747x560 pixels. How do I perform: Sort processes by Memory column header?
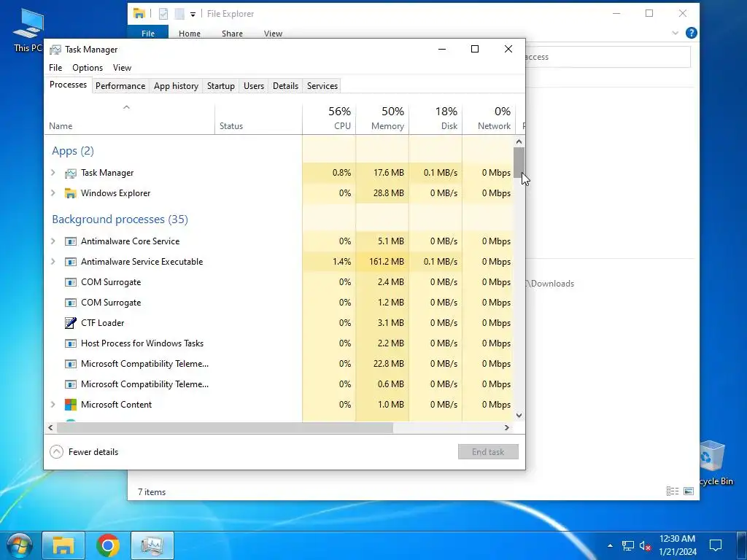382,119
